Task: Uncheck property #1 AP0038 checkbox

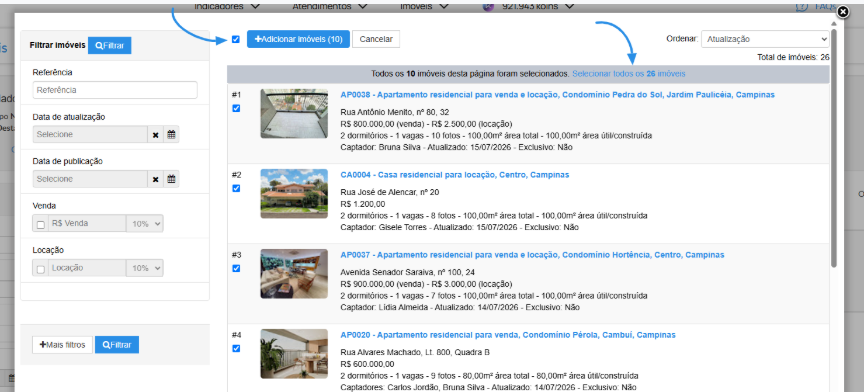Action: pos(236,108)
